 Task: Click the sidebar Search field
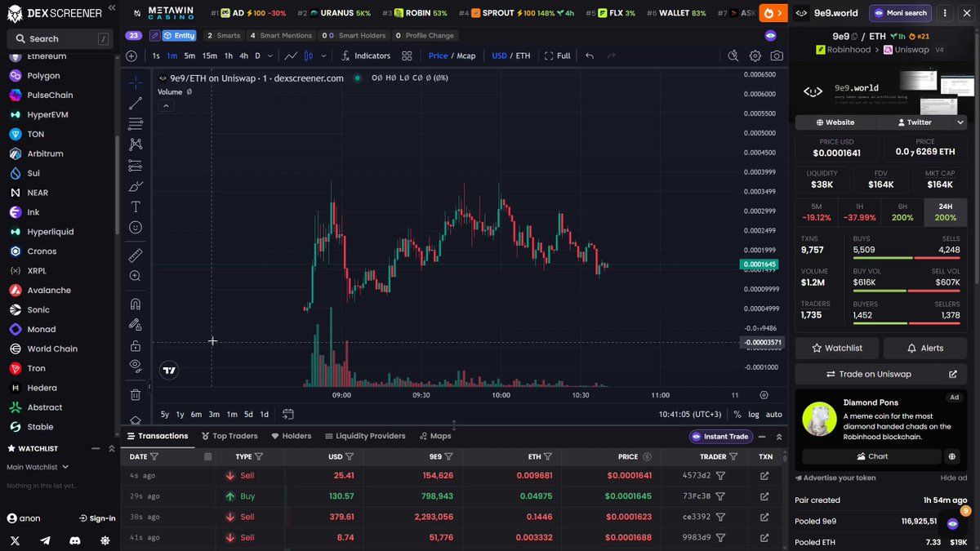pos(59,38)
